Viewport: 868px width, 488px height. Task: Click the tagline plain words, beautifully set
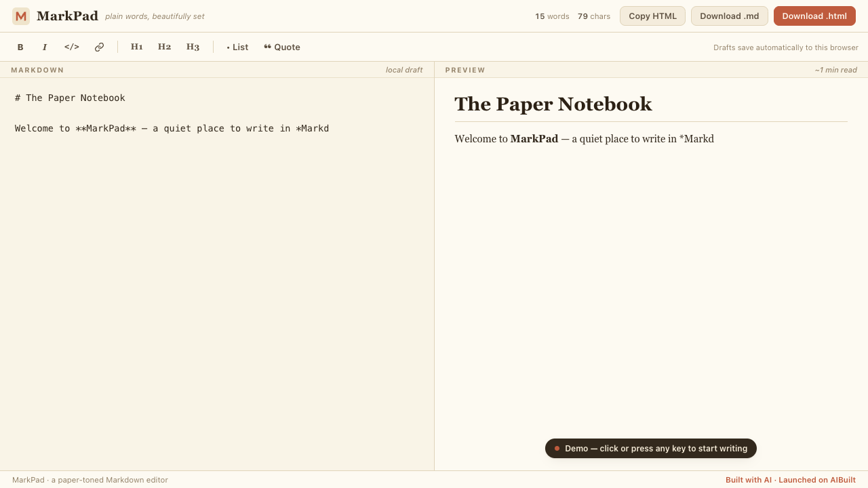pyautogui.click(x=155, y=16)
